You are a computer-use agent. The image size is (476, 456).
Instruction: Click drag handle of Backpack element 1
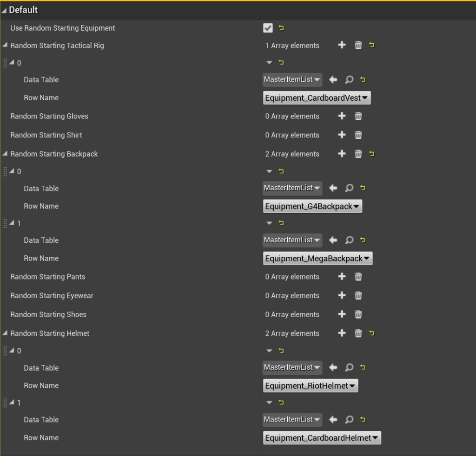click(5, 223)
